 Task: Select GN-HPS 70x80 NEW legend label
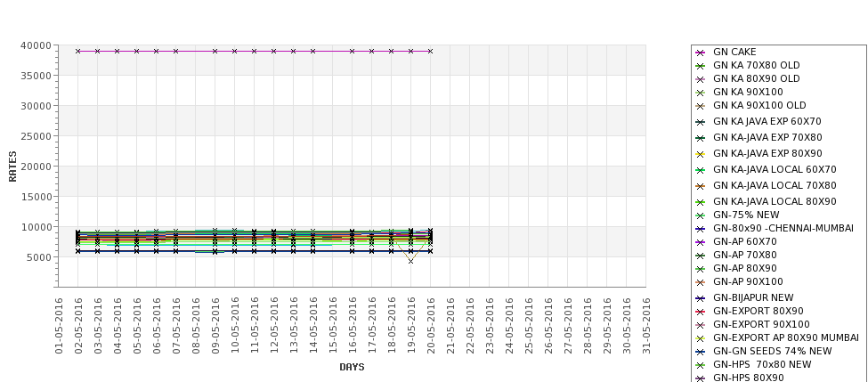(762, 364)
